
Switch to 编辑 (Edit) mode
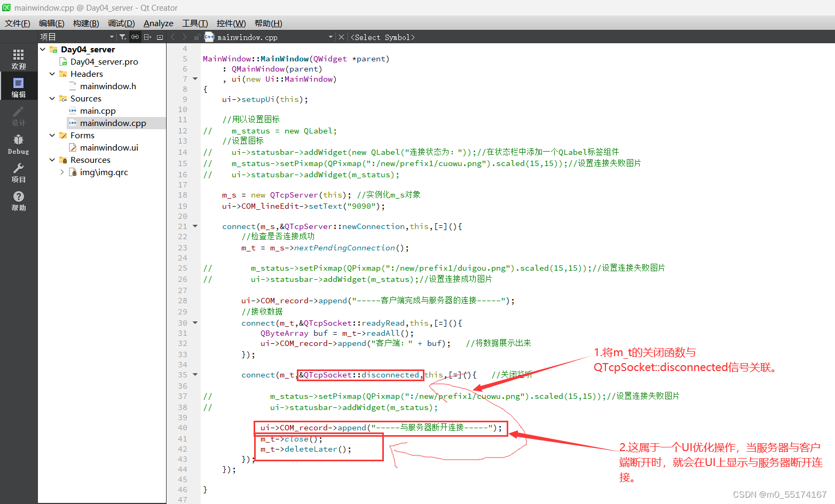[19, 87]
